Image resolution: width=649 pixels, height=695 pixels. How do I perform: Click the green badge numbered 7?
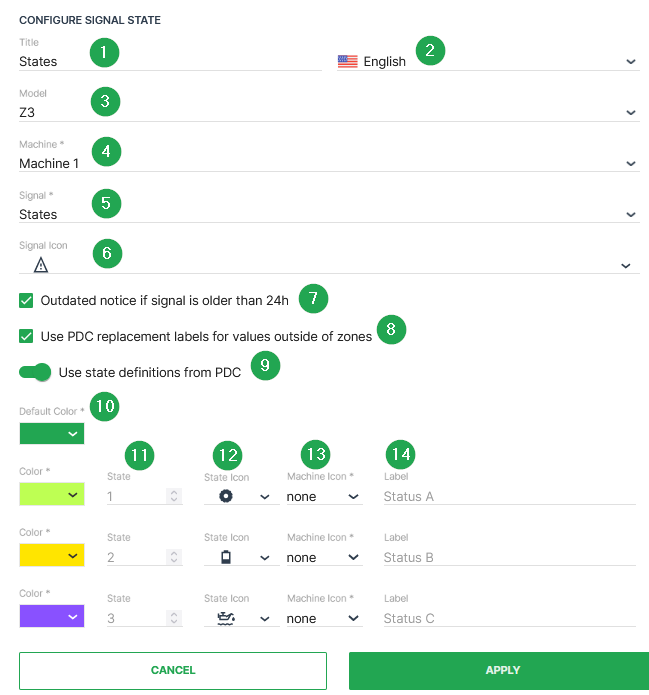click(x=314, y=297)
